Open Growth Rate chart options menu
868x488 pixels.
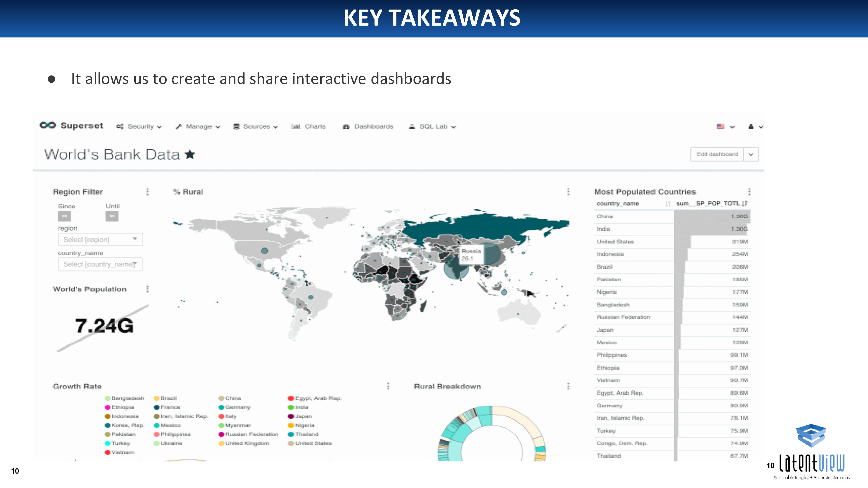[388, 386]
